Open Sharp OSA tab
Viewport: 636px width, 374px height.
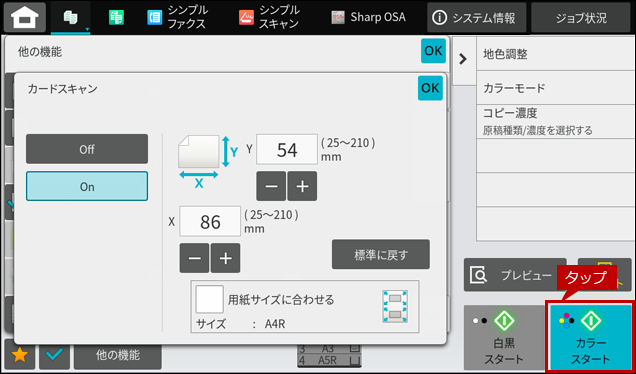pos(369,17)
